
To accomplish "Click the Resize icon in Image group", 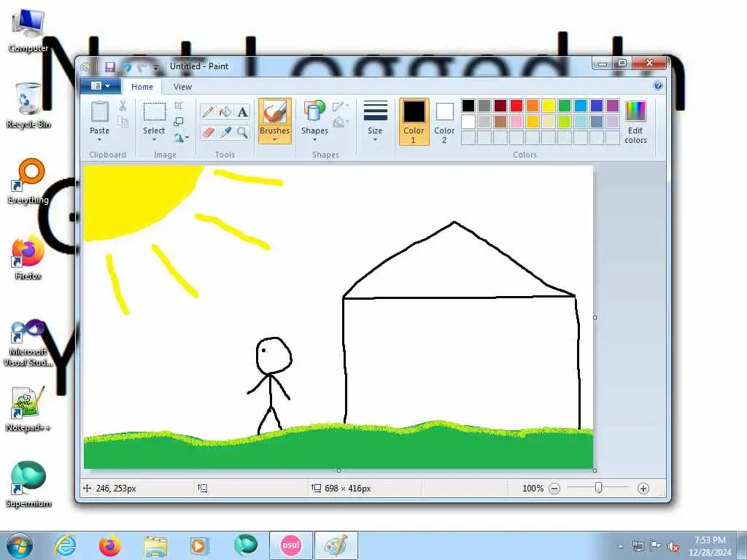I will pos(179,122).
